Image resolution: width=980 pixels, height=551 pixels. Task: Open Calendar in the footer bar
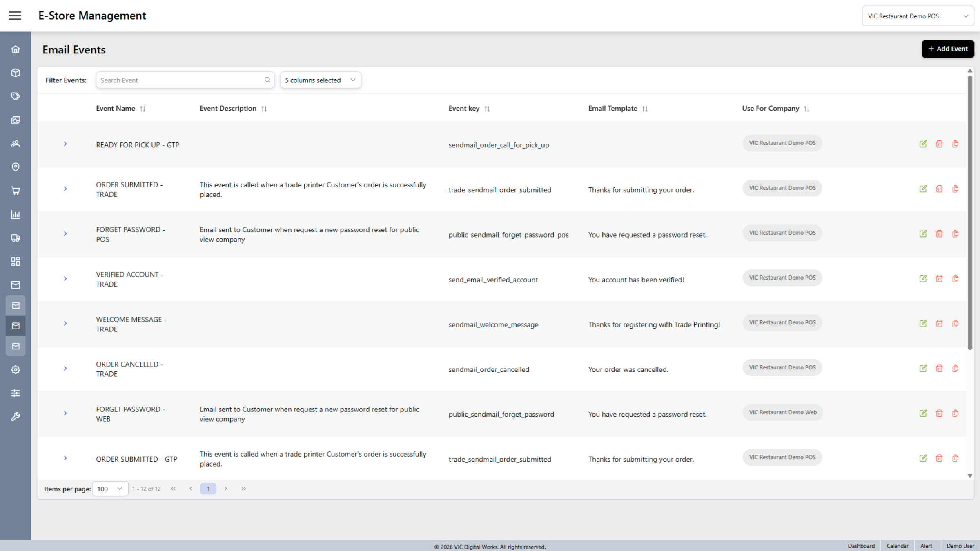click(897, 546)
